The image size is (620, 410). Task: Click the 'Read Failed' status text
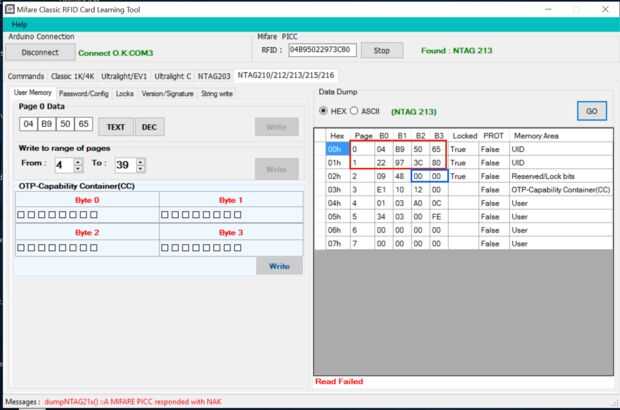tap(339, 382)
